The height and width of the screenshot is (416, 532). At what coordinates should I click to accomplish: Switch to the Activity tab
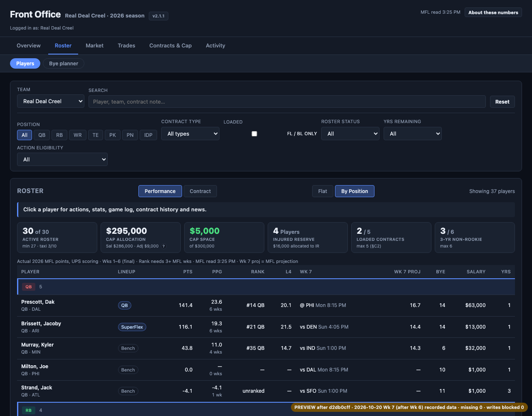pyautogui.click(x=216, y=46)
